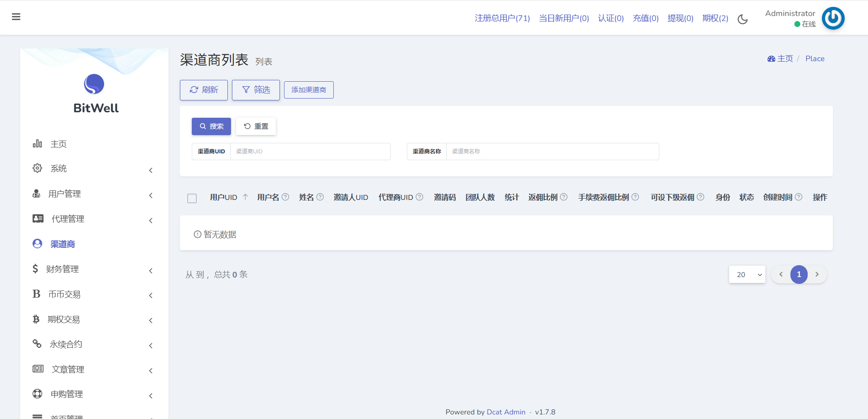
Task: Expand the 永续合约 sidebar menu
Action: pyautogui.click(x=94, y=345)
